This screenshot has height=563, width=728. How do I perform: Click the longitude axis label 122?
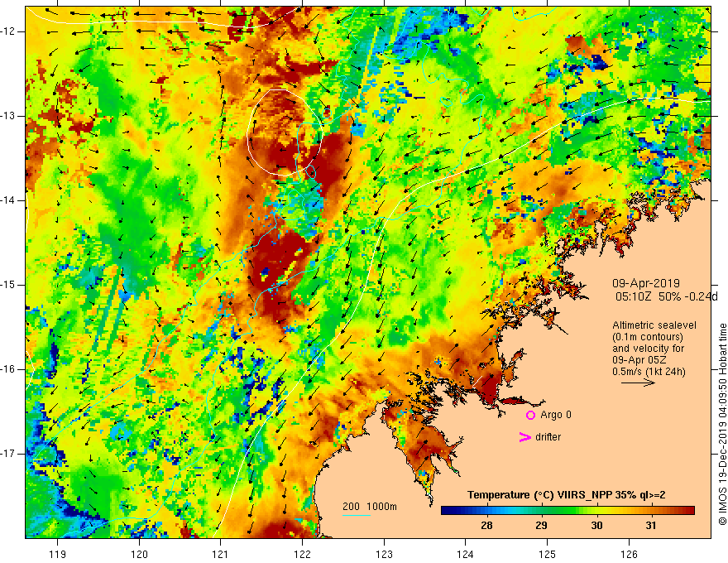(x=302, y=554)
